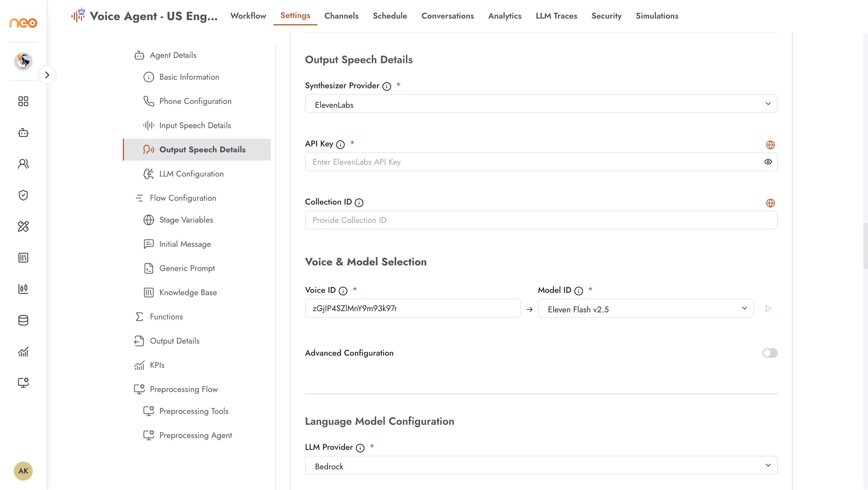Click the shield icon in left sidebar
868x490 pixels.
[x=23, y=195]
